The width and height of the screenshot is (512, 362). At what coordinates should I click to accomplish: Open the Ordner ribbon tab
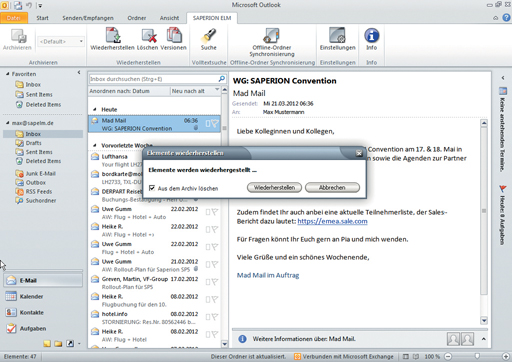(137, 18)
